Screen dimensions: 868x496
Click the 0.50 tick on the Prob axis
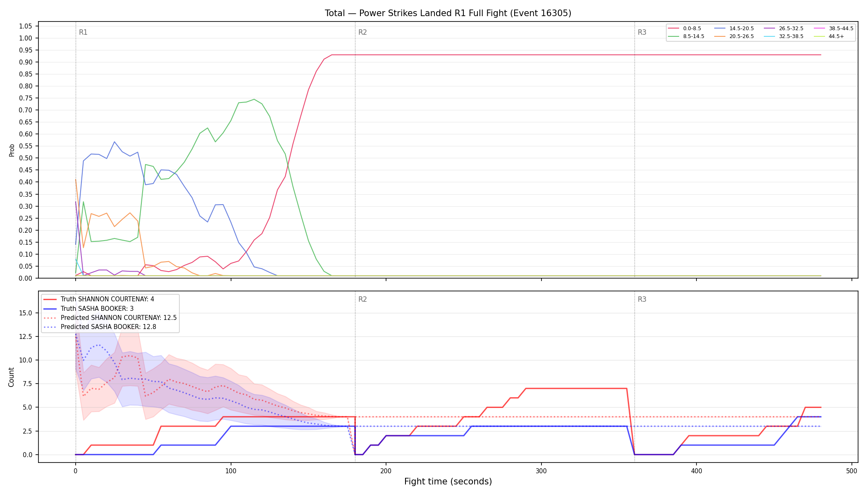pos(26,158)
